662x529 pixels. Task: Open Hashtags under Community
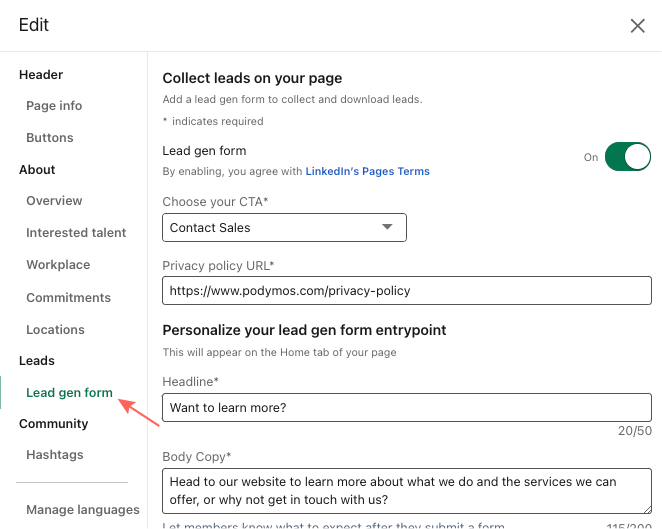coord(55,455)
